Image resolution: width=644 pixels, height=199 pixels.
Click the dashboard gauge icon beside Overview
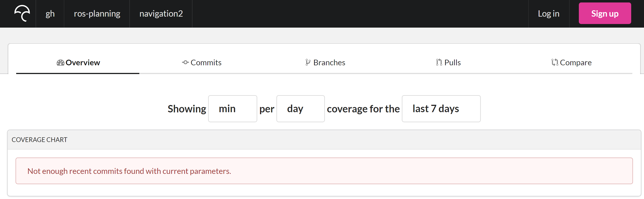(x=60, y=63)
